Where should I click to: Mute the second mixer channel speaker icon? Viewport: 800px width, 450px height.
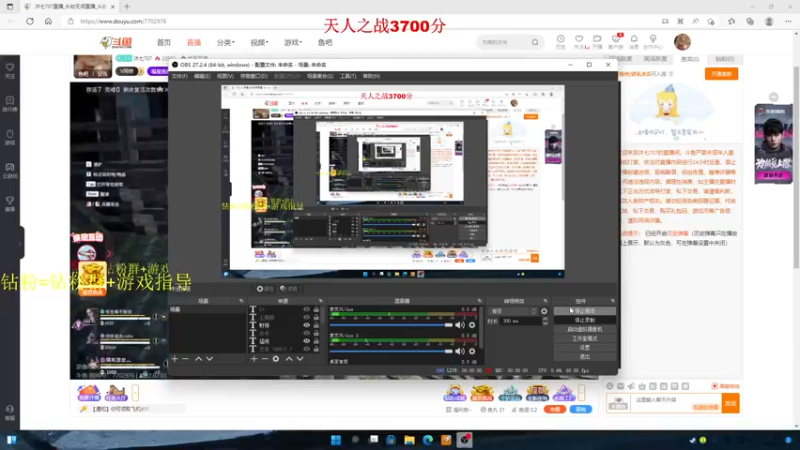click(x=460, y=351)
